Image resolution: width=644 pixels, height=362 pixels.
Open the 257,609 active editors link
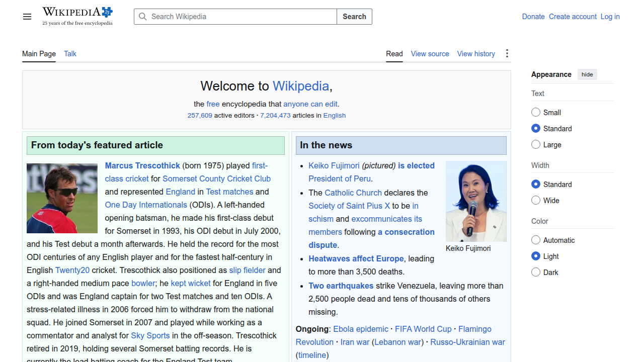coord(200,115)
